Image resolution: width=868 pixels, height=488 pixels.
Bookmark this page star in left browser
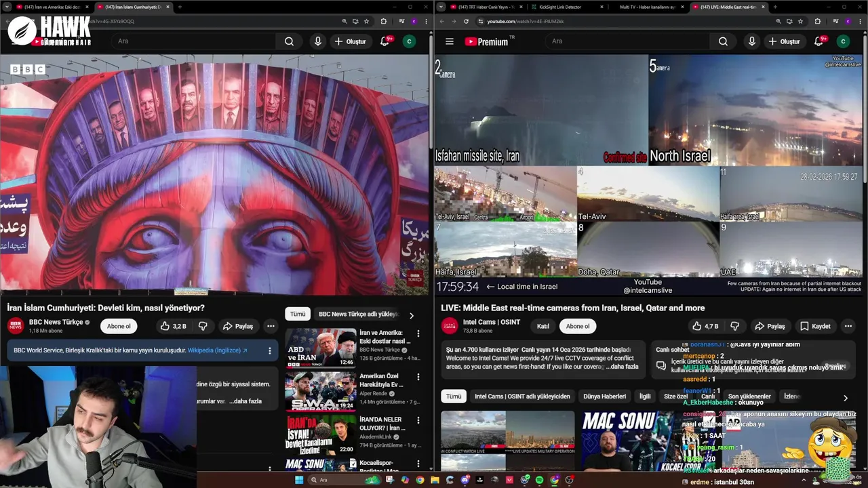click(x=366, y=21)
